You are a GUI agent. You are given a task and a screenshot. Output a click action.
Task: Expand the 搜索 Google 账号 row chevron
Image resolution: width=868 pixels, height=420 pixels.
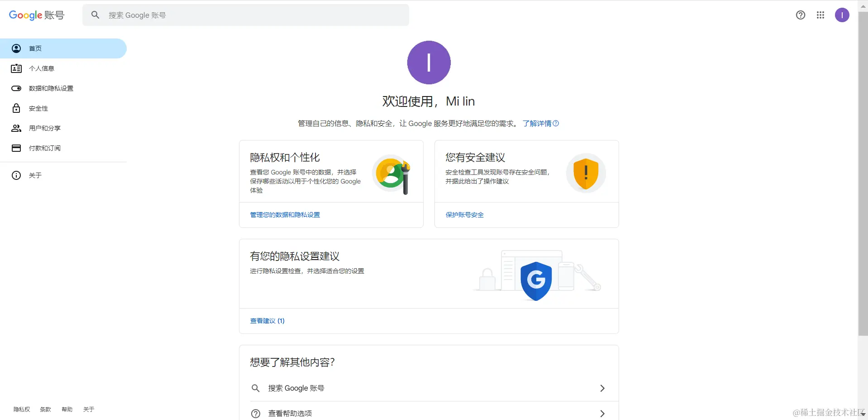602,388
